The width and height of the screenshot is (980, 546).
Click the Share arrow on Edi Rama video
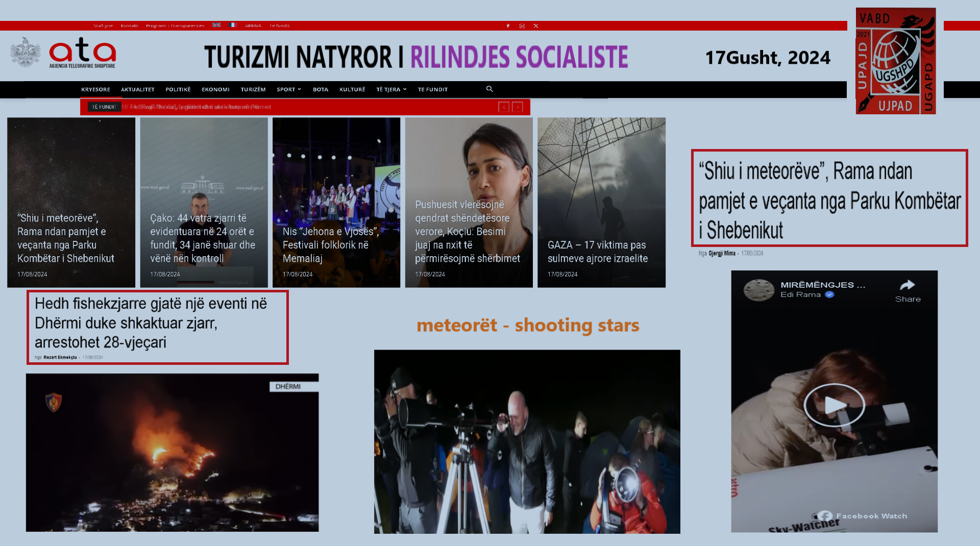908,290
